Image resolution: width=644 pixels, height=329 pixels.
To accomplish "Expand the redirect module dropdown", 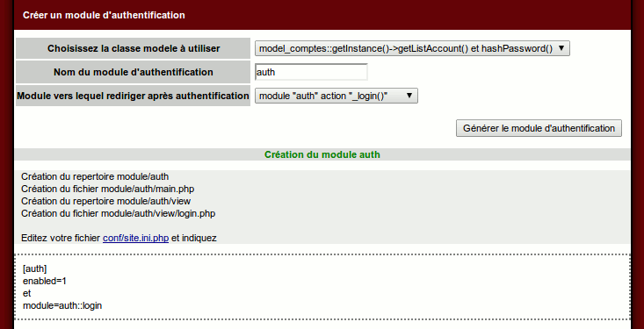I will point(336,96).
